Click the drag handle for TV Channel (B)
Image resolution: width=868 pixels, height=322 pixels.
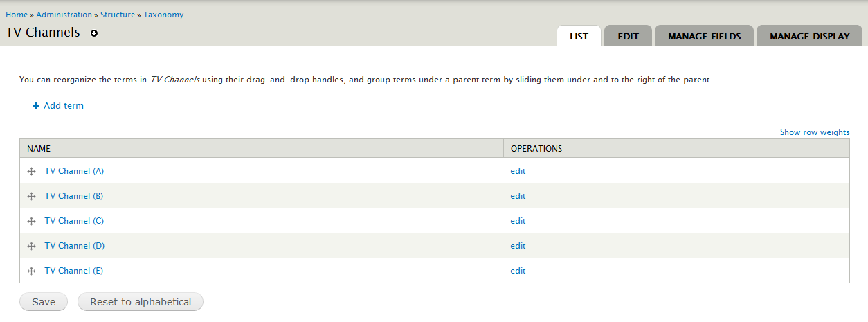point(31,196)
